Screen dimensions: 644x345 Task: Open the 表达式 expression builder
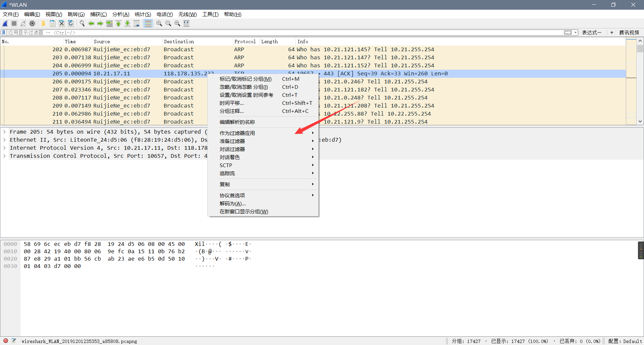592,32
